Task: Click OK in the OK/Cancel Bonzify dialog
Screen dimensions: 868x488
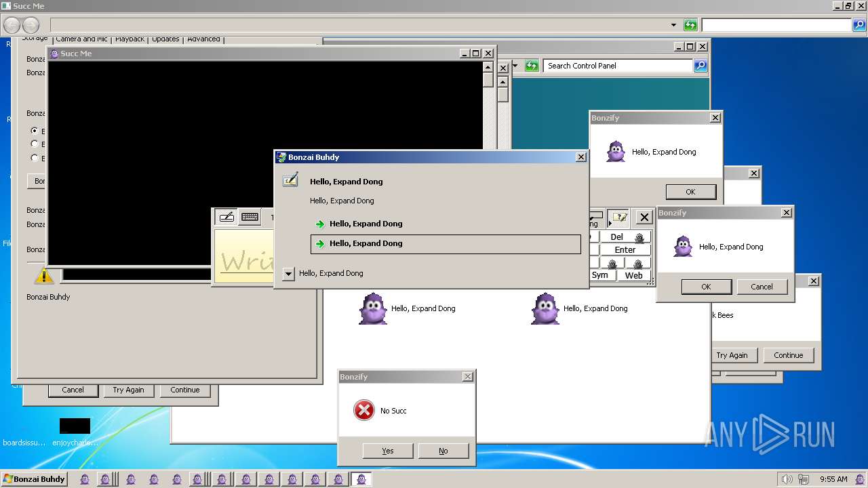Action: [x=706, y=287]
